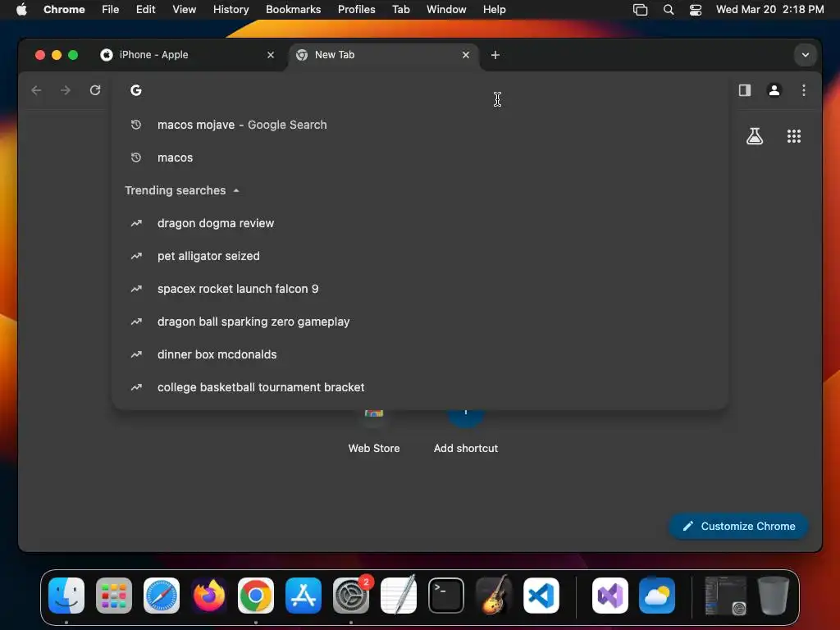840x630 pixels.
Task: Pick spacex rocket launch falcon 9 suggestion
Action: pyautogui.click(x=419, y=289)
